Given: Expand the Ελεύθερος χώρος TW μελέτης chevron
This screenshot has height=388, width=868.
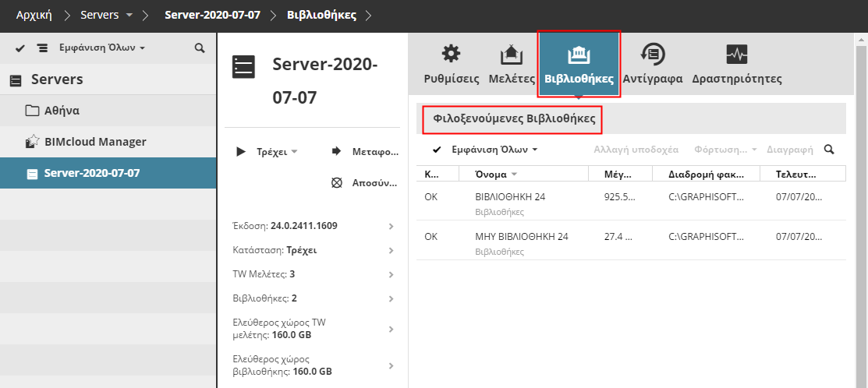Looking at the screenshot, I should pyautogui.click(x=391, y=330).
